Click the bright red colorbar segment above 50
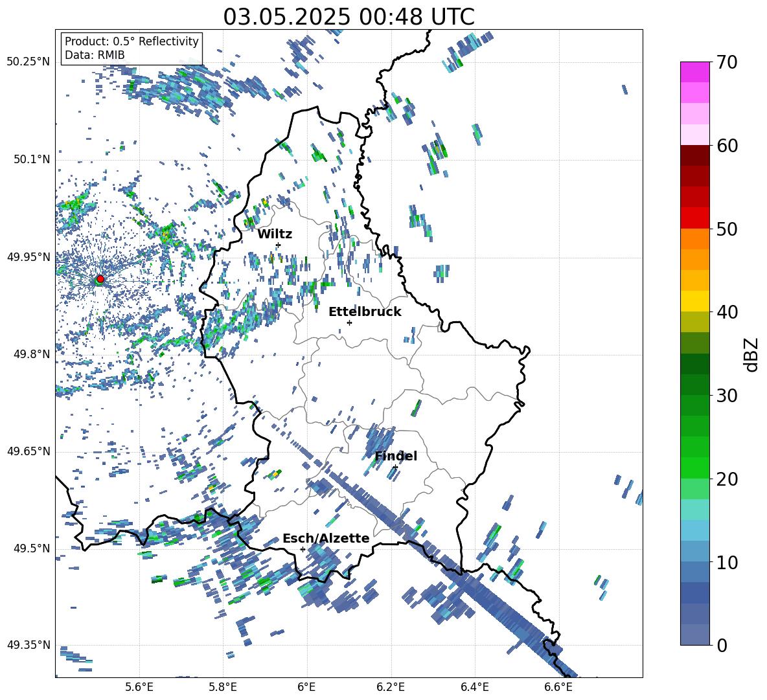Screen dimensions: 767x700 click(x=695, y=218)
